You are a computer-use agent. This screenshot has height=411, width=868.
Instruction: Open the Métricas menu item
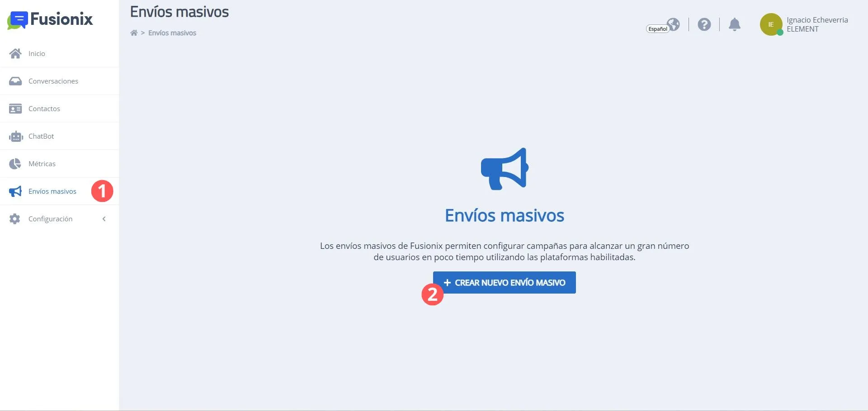(60, 163)
